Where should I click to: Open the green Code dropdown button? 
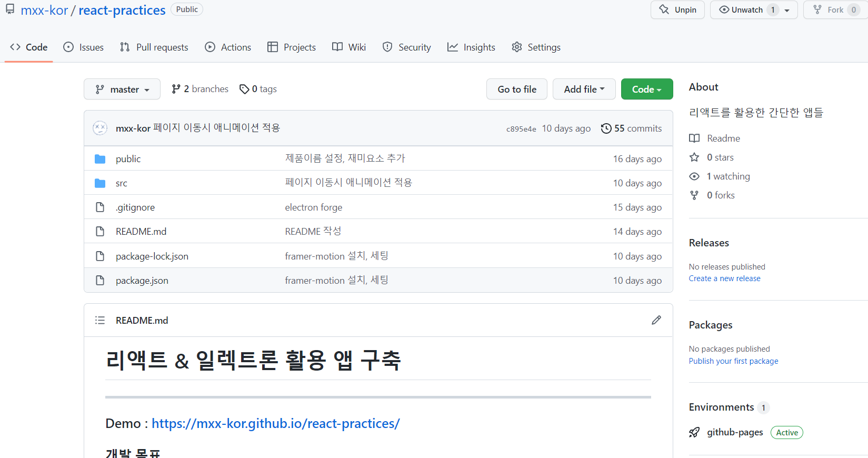pyautogui.click(x=647, y=89)
